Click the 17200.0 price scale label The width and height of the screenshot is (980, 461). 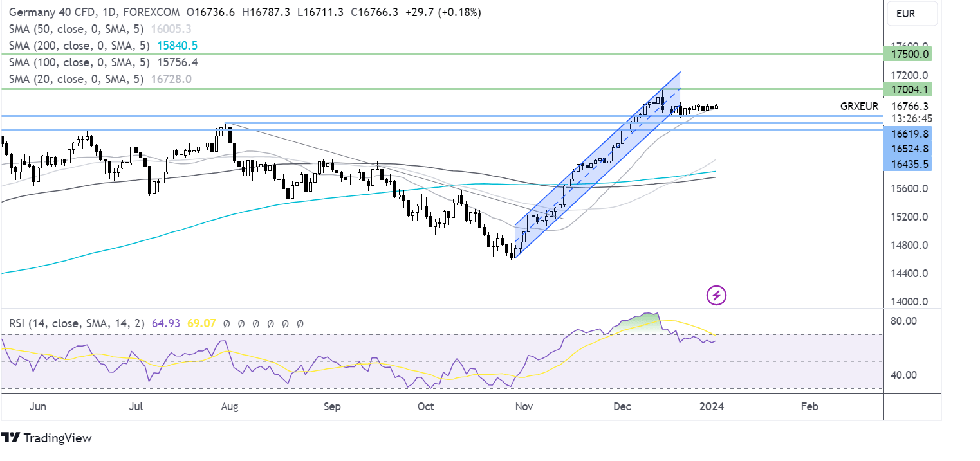[909, 75]
